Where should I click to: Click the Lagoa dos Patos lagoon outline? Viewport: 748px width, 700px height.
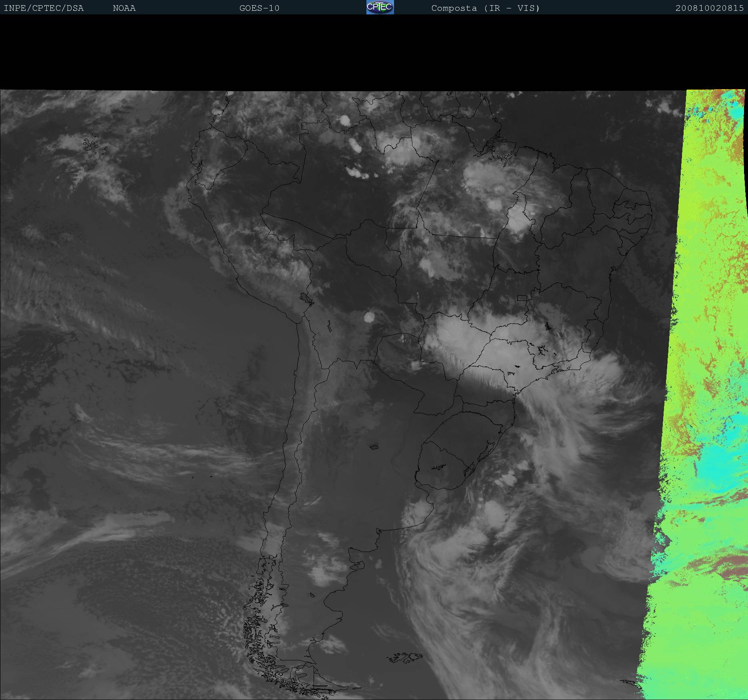(489, 448)
